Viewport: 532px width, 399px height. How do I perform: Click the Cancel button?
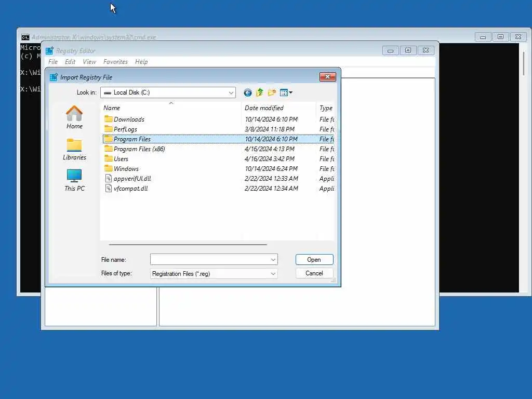(314, 273)
